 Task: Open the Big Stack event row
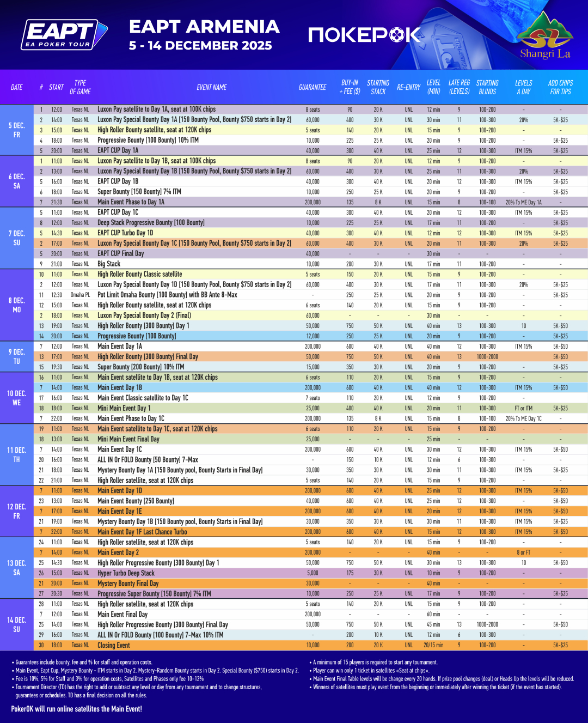coord(109,264)
